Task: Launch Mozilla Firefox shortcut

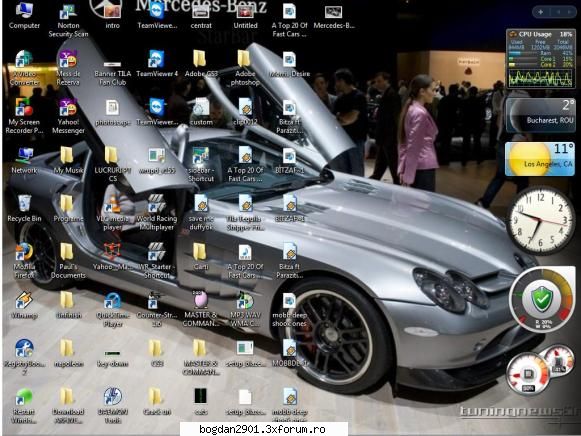Action: (x=24, y=261)
